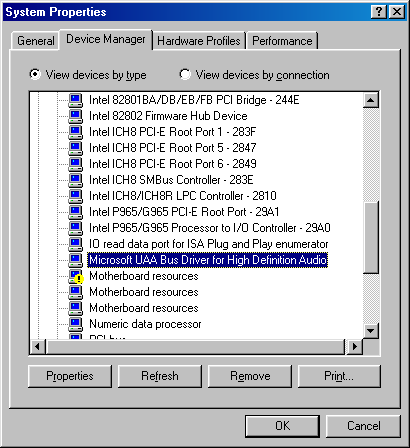This screenshot has width=410, height=448.
Task: Click the question mark help button in the title bar
Action: (379, 12)
